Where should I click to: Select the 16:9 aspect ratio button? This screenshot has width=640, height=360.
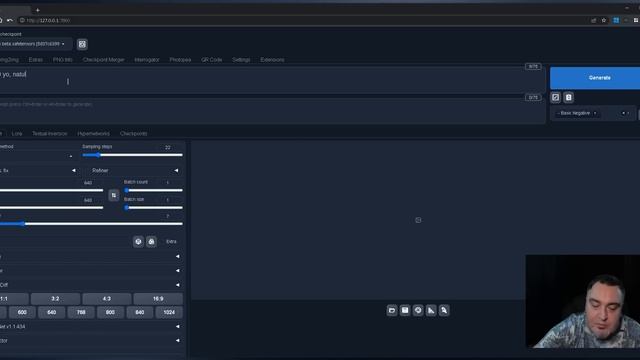coord(158,299)
